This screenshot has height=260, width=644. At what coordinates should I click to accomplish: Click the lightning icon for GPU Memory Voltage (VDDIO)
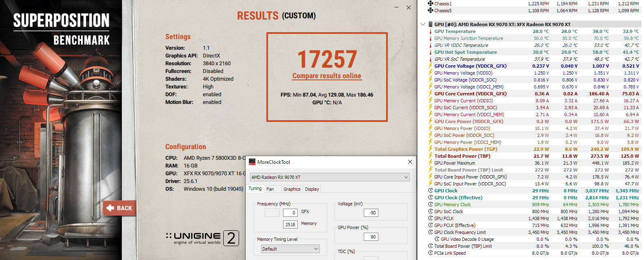431,73
